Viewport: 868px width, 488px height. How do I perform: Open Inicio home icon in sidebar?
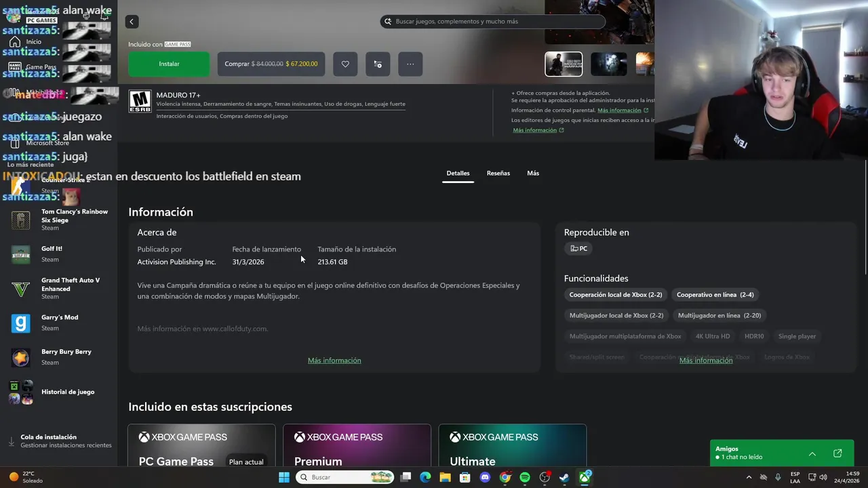click(15, 41)
